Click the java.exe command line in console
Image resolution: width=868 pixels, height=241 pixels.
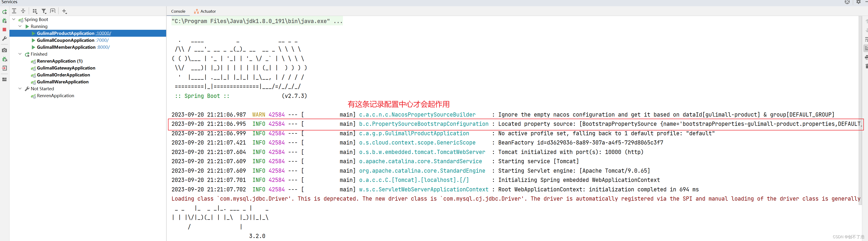[x=257, y=21]
